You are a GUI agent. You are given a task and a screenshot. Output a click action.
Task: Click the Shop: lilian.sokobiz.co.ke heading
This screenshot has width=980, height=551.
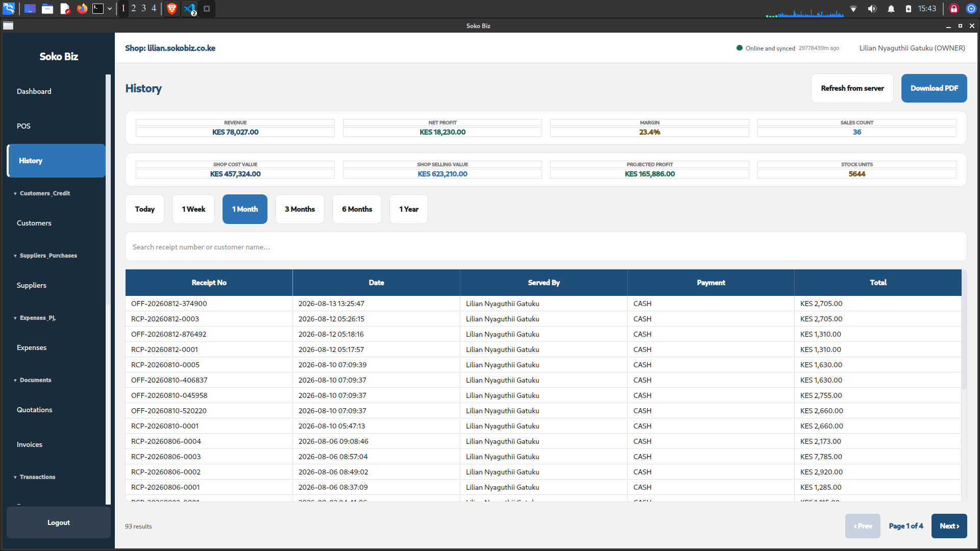point(170,48)
